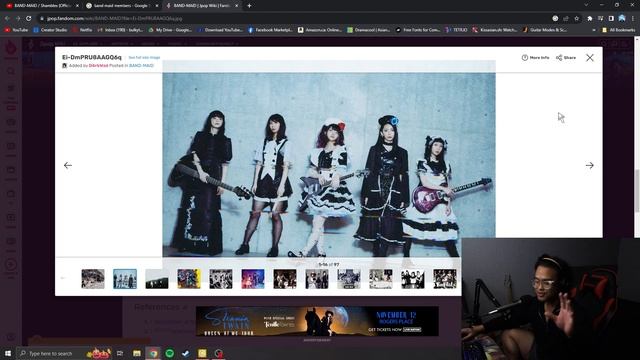The height and width of the screenshot is (360, 640).
Task: Toggle the browser side panel icon
Action: click(x=611, y=18)
